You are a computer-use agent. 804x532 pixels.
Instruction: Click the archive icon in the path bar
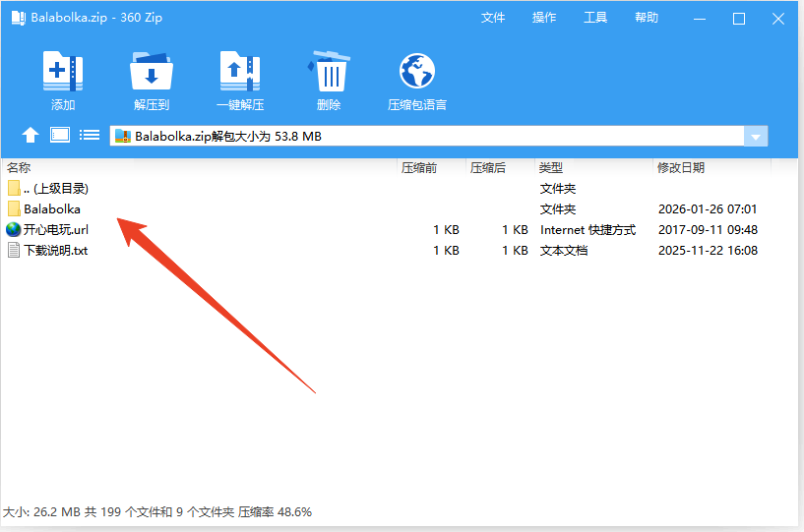click(123, 137)
